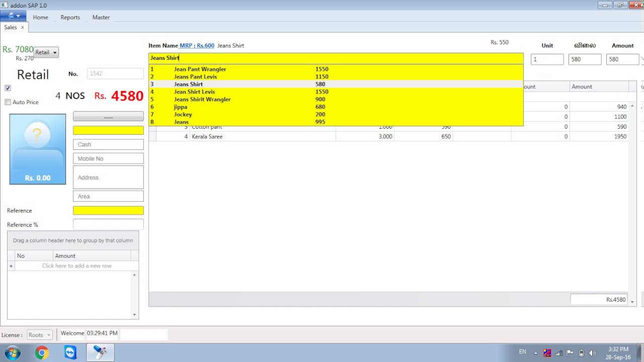The width and height of the screenshot is (644, 362).
Task: Switch to addon SAP taskbar icon
Action: pos(100,353)
